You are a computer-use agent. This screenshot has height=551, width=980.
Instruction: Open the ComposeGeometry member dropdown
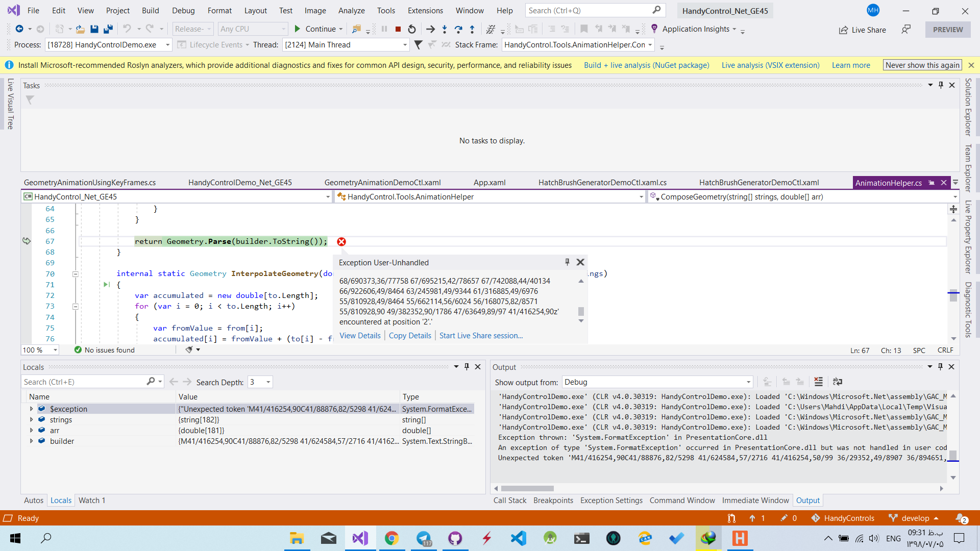point(955,197)
